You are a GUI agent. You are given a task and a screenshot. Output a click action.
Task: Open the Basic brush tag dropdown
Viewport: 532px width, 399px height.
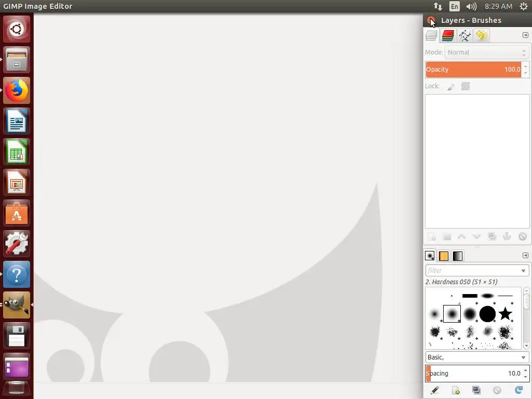[x=477, y=357]
